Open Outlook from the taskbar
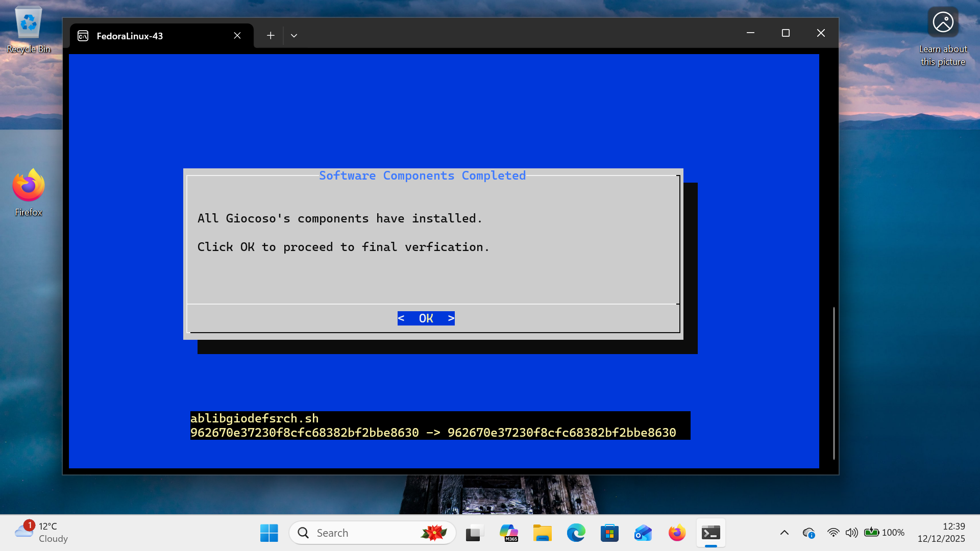Viewport: 980px width, 551px height. pyautogui.click(x=643, y=532)
